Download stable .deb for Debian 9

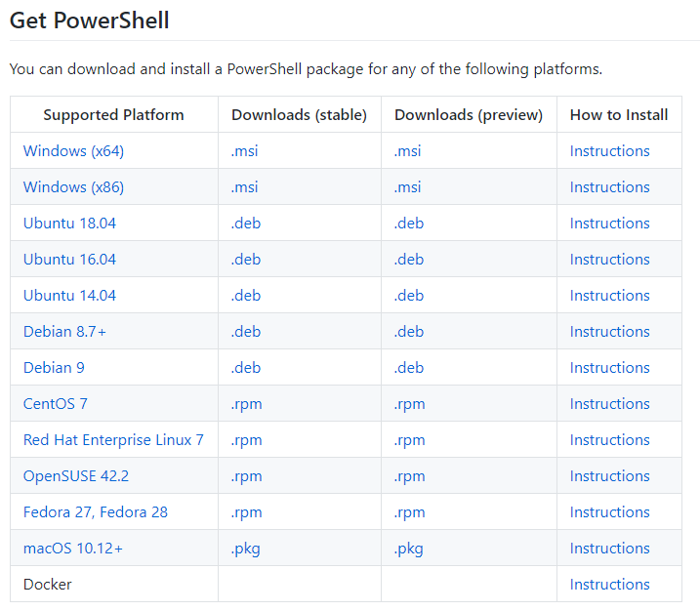pos(246,368)
